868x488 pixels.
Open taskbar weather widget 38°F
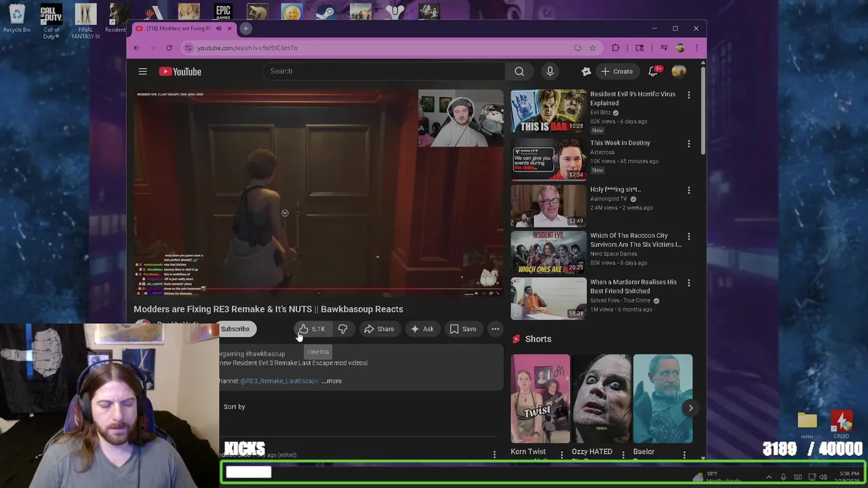tap(717, 477)
